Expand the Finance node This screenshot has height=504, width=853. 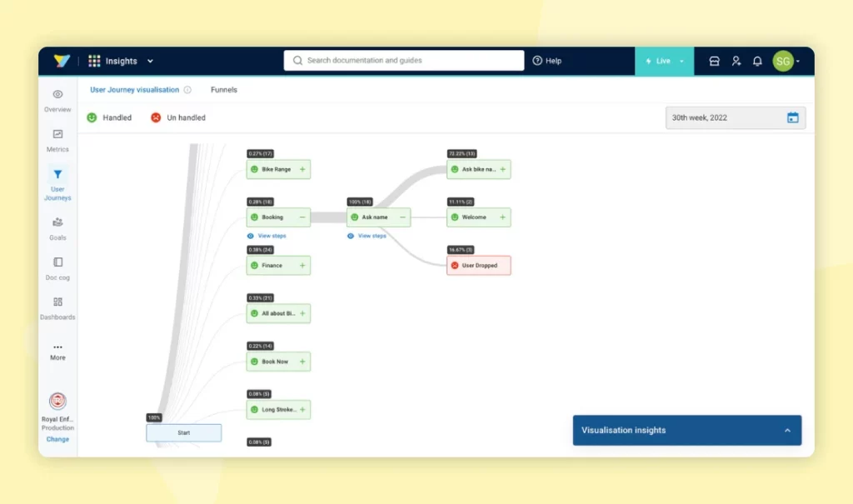click(302, 266)
